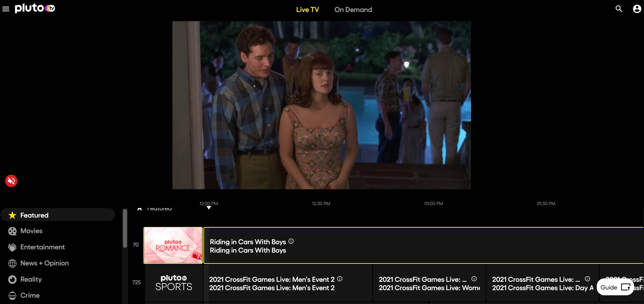Select the News + Opinion category

pos(44,263)
